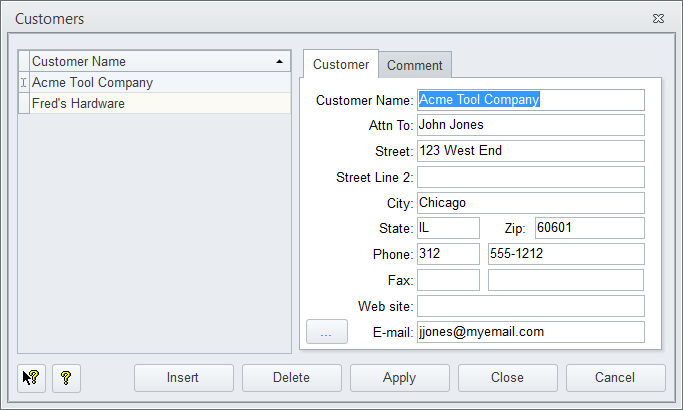The height and width of the screenshot is (410, 683).
Task: Click the E-mail address field
Action: coord(530,332)
